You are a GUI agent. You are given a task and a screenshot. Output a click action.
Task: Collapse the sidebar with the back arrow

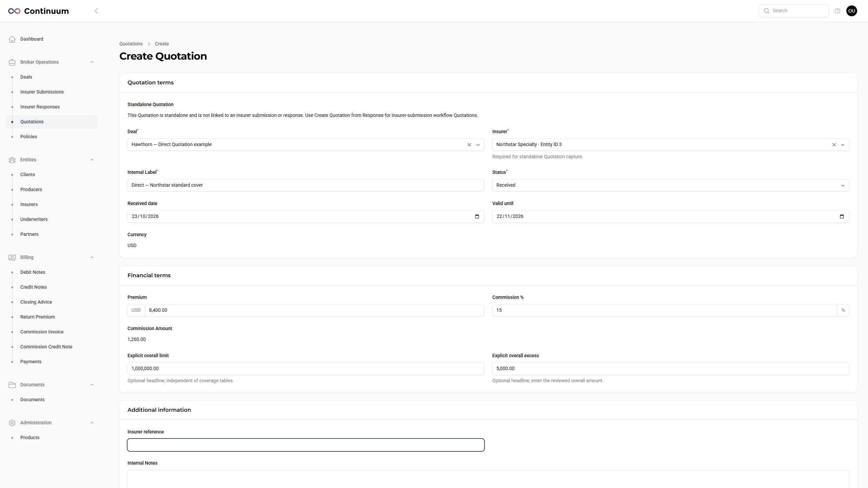96,11
